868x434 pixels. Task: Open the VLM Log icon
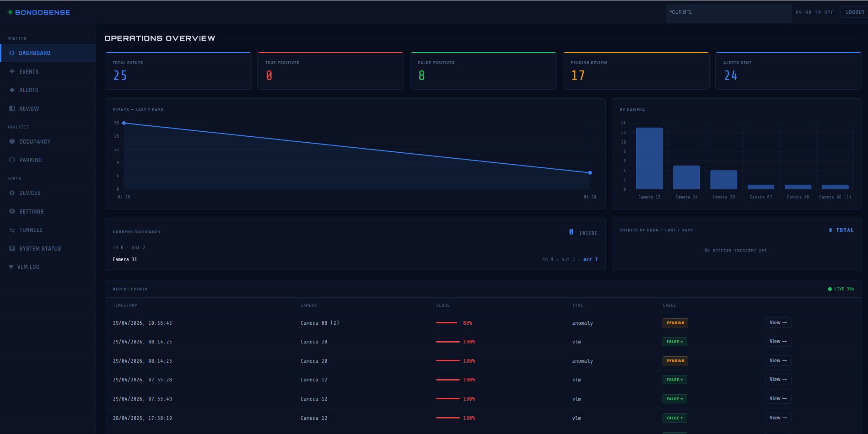[12, 267]
